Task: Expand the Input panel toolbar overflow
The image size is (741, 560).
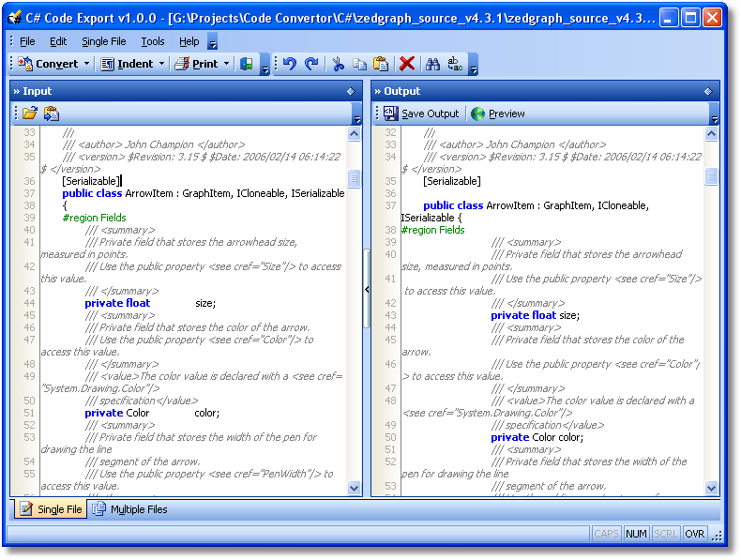Action: pos(357,114)
